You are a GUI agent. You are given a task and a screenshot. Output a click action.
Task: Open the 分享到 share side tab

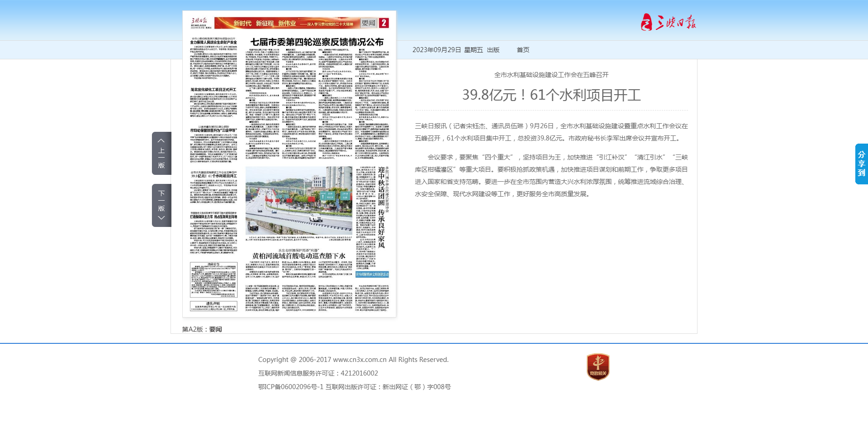point(861,164)
